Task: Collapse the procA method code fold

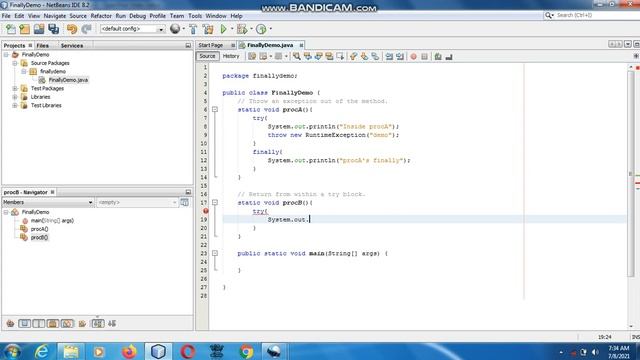Action: click(215, 109)
